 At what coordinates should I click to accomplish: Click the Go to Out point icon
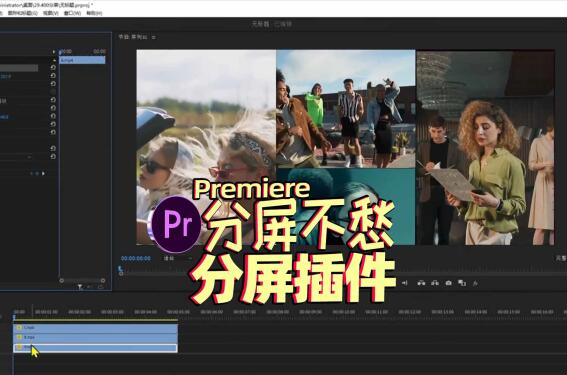coord(405,283)
